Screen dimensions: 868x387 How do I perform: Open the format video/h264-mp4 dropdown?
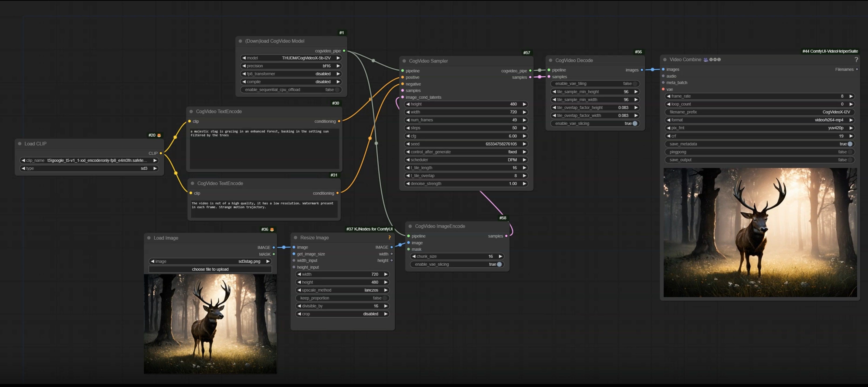click(759, 120)
